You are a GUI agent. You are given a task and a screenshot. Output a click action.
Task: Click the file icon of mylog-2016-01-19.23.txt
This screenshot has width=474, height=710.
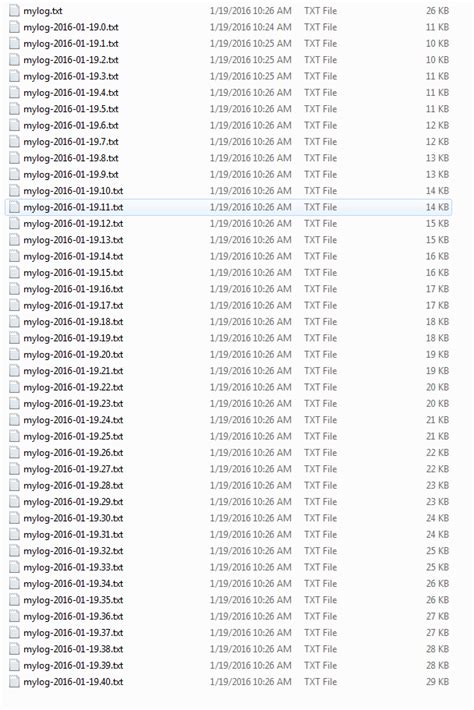pos(14,404)
